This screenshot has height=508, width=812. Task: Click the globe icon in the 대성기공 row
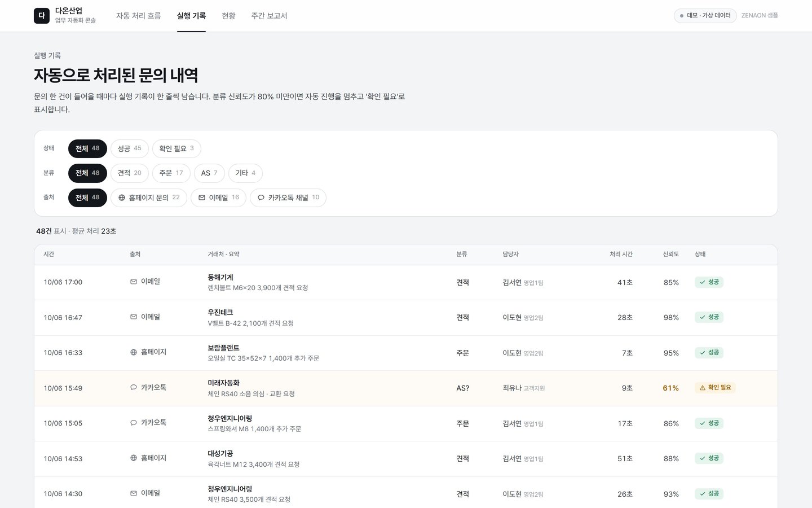[134, 458]
